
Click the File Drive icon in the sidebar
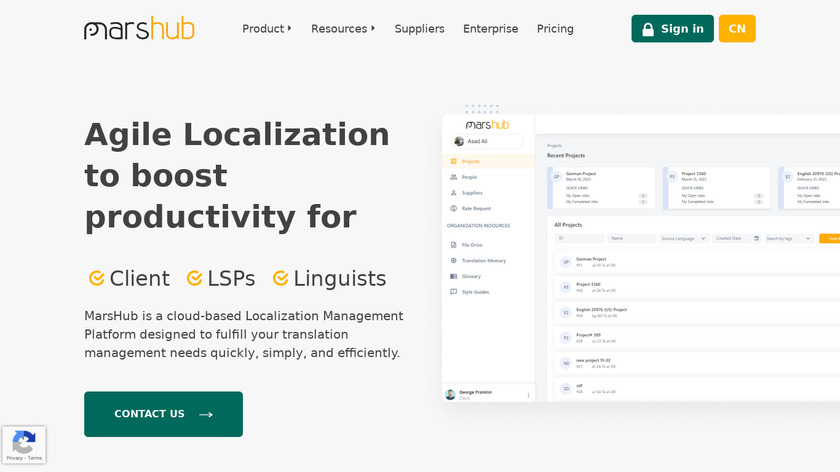[454, 244]
